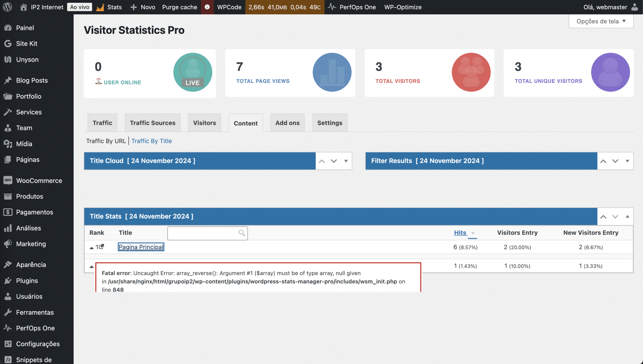Click the Ao vivo badge
Screen dimensions: 643x364
[80, 7]
